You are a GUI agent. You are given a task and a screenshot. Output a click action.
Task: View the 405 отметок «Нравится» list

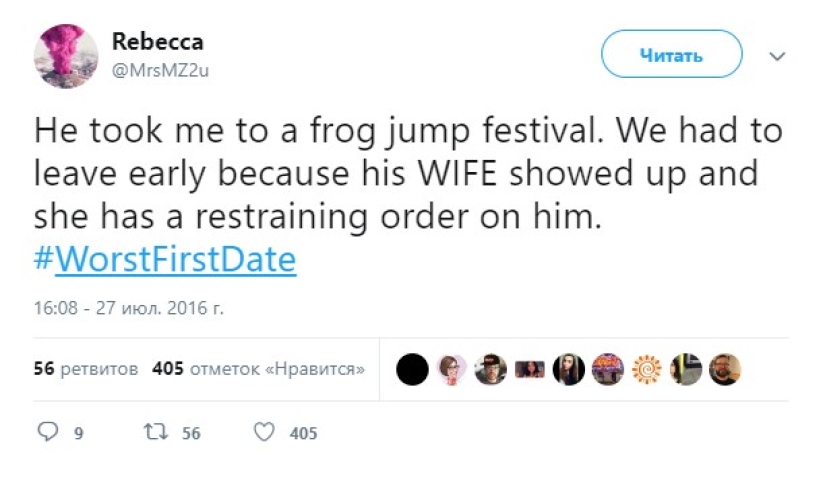click(x=258, y=369)
